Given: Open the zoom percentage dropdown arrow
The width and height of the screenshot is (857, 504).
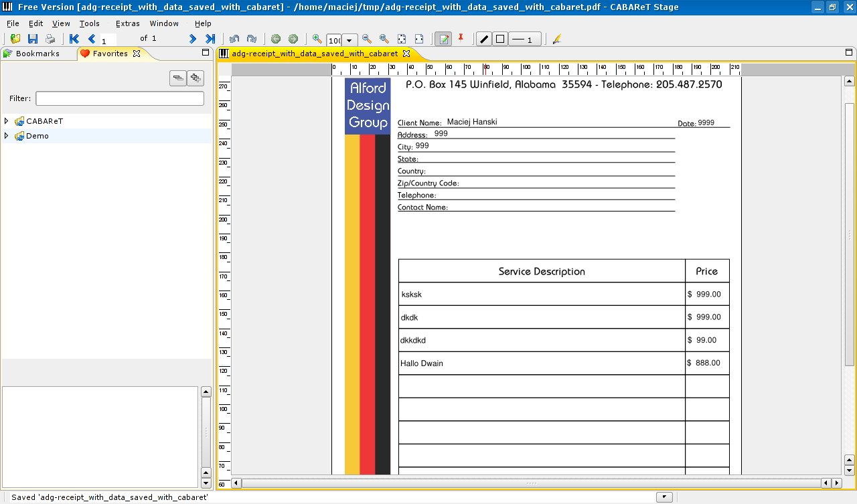Looking at the screenshot, I should [349, 40].
